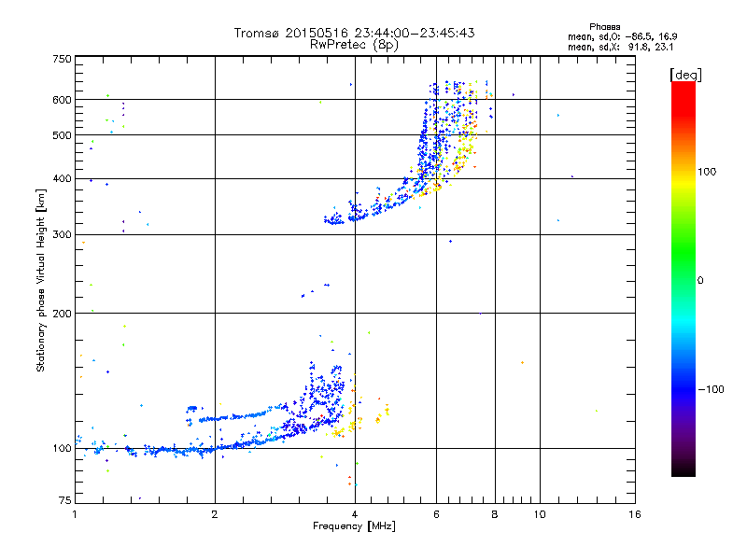
Task: Select the 'RwPretec (8p)' subtitle text
Action: [x=354, y=45]
